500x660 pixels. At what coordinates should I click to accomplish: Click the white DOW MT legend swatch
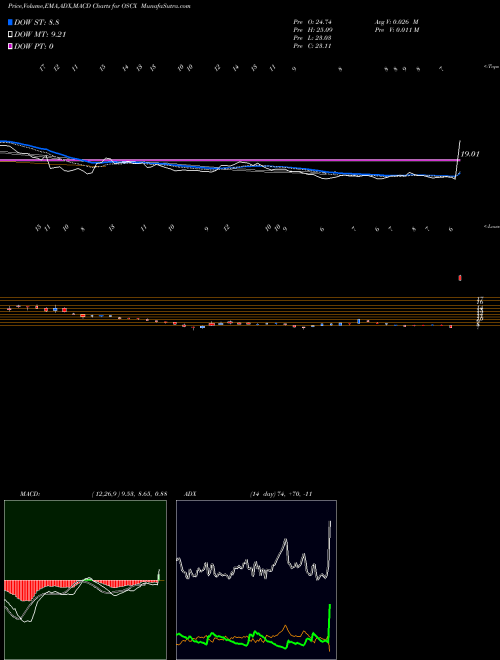coord(11,35)
